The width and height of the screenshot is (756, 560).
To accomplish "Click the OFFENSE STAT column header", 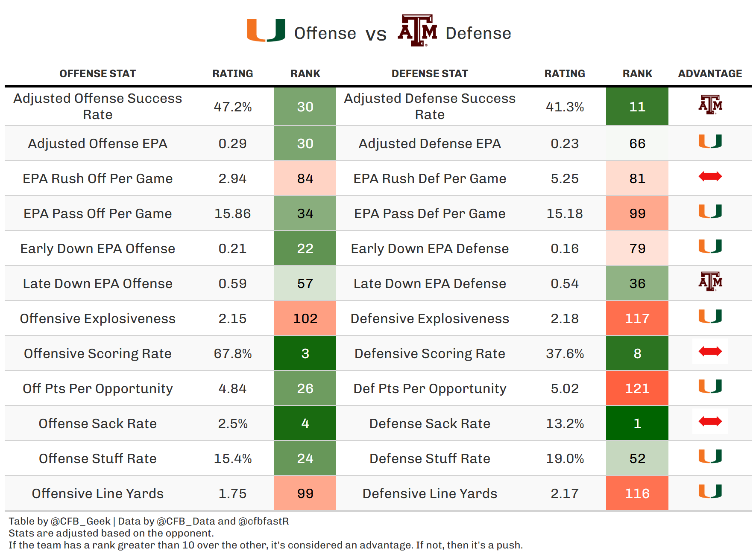I will pos(97,74).
